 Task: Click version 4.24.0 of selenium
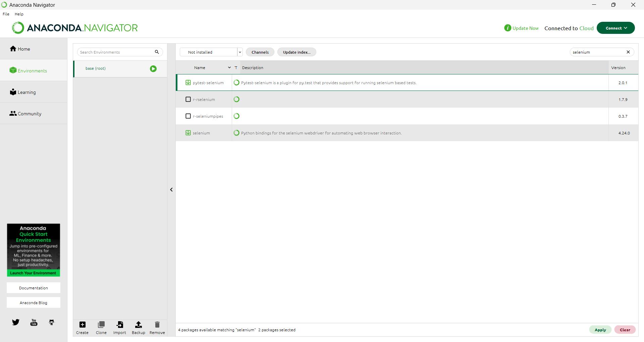(624, 133)
